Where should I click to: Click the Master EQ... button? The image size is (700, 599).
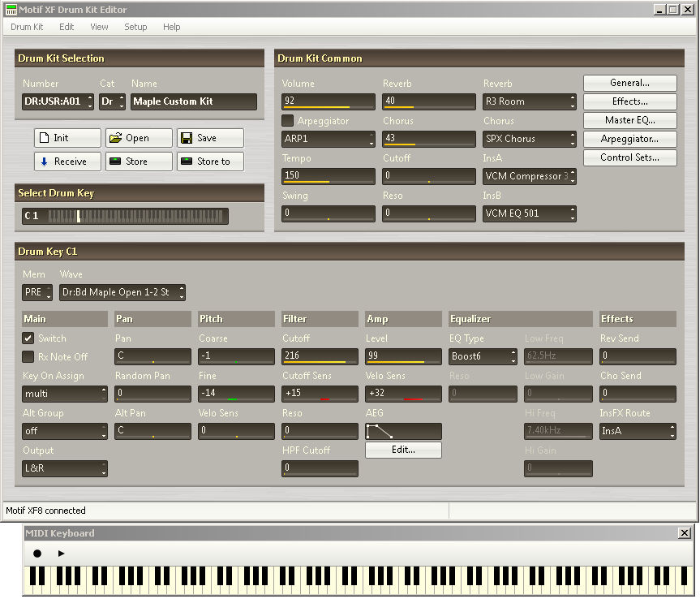(630, 121)
